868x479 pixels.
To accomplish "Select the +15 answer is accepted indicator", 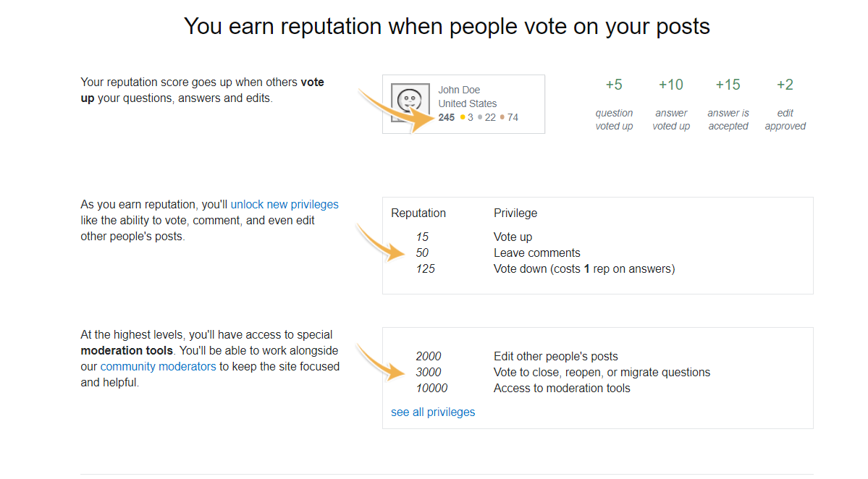I will [x=728, y=85].
